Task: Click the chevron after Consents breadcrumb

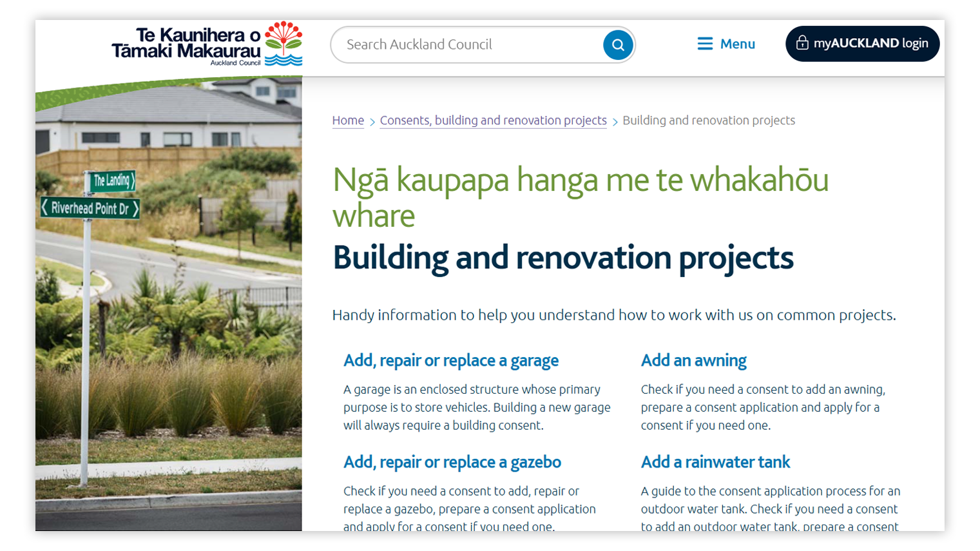Action: click(615, 122)
